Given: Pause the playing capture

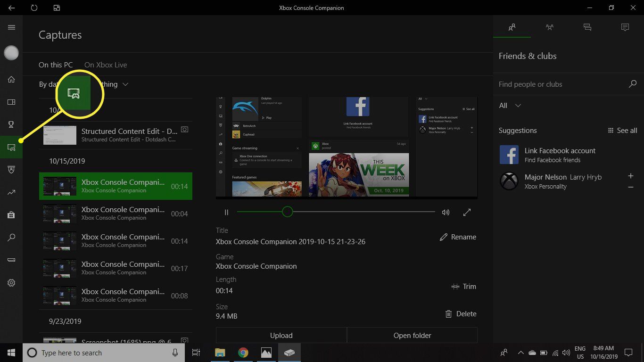Looking at the screenshot, I should (226, 213).
